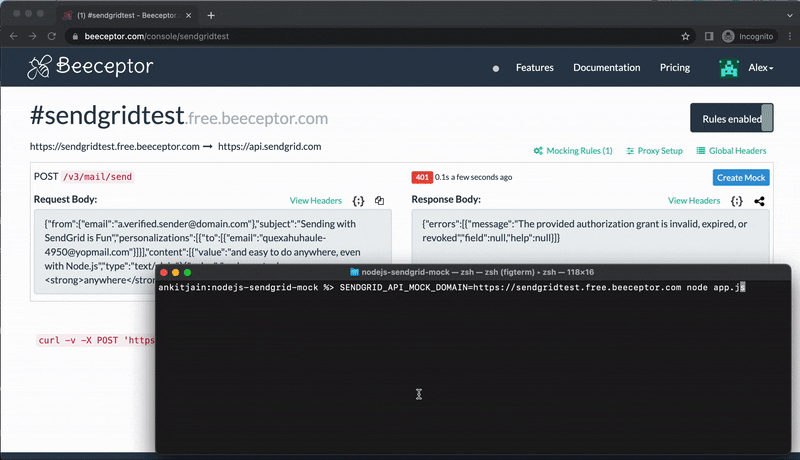Click the response body errors text
The width and height of the screenshot is (800, 460).
pos(584,231)
